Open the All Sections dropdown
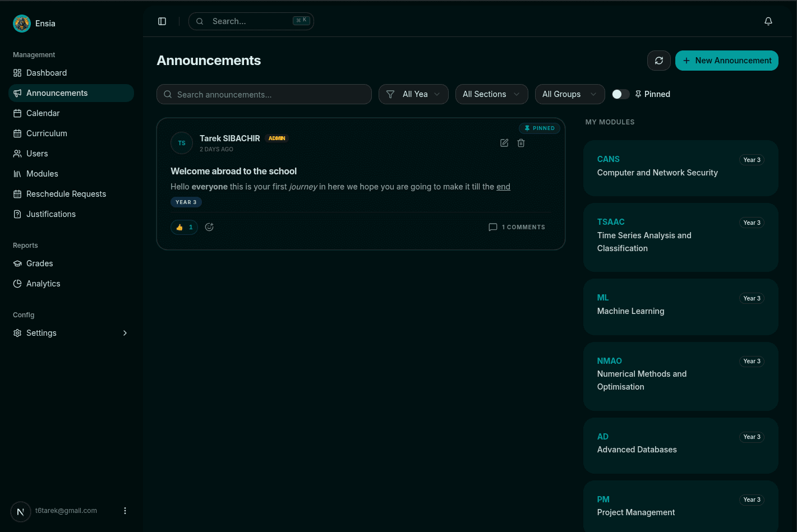797x532 pixels. 491,94
